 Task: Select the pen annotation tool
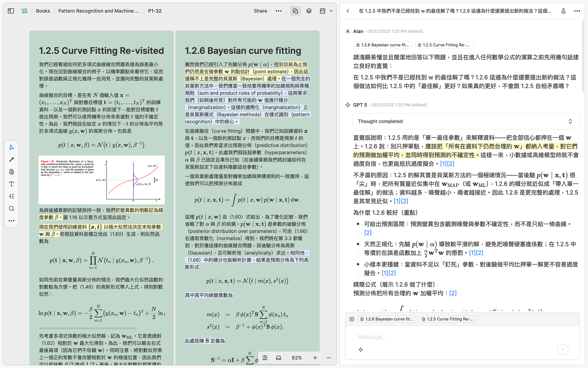[11, 160]
